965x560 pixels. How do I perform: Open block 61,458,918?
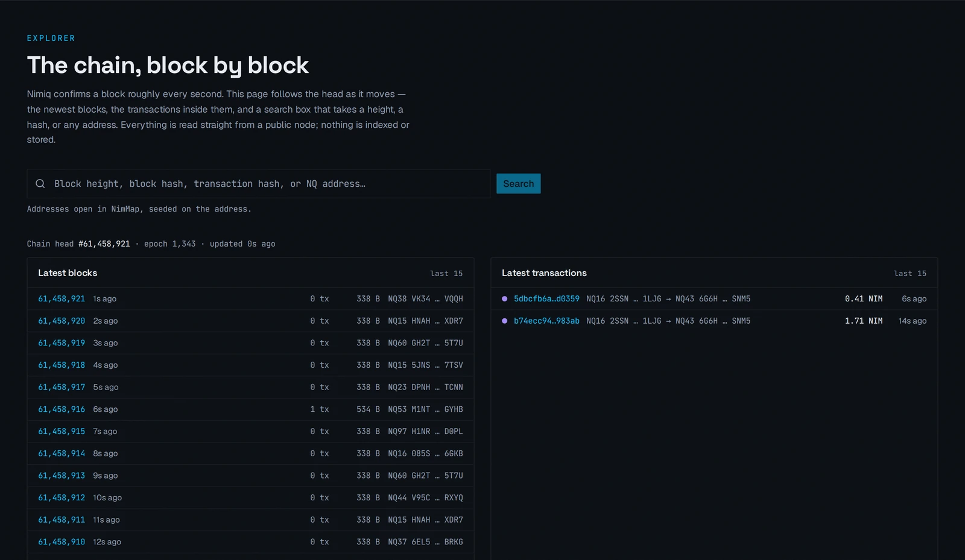click(62, 365)
